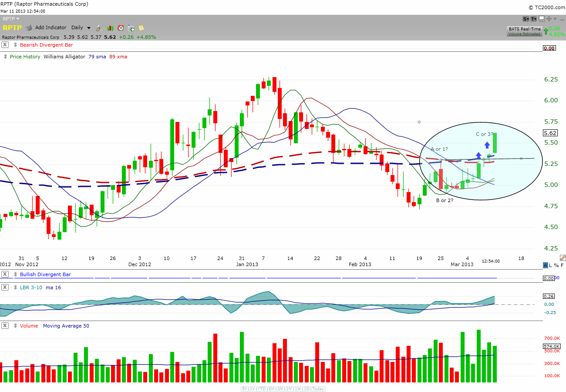Select the 1W time range button
The width and height of the screenshot is (566, 392).
[298, 389]
